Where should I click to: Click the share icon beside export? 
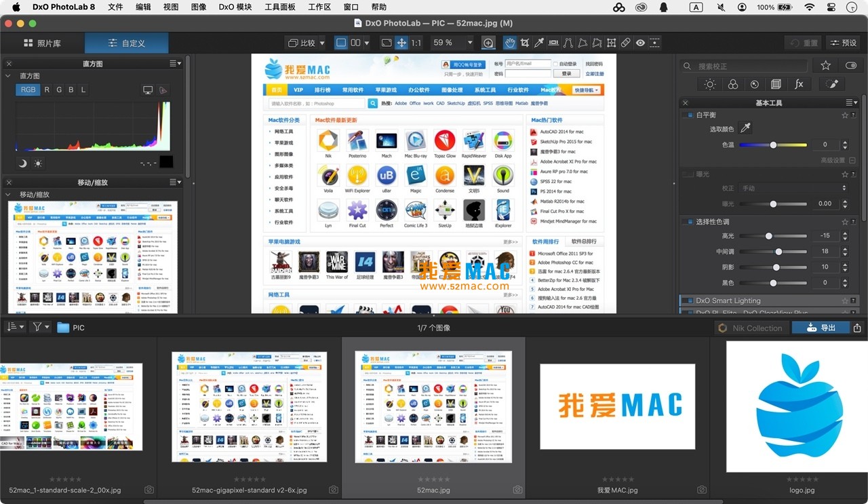[x=857, y=328]
